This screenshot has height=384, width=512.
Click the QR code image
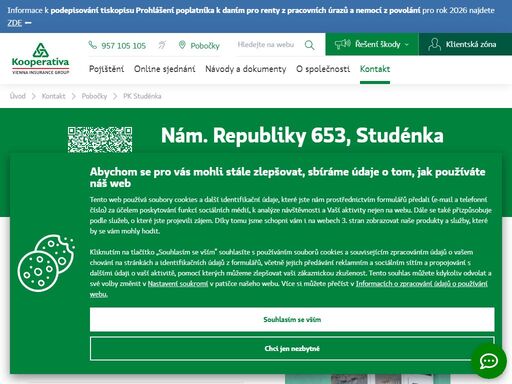tap(100, 139)
